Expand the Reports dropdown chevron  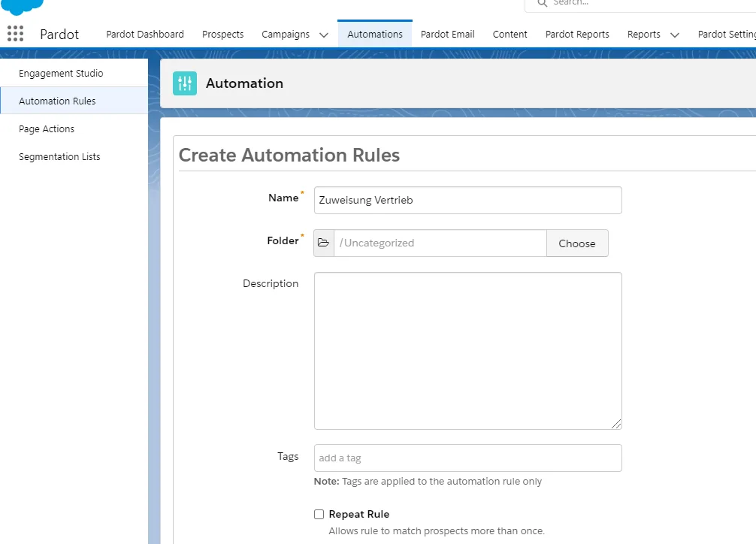pos(674,34)
